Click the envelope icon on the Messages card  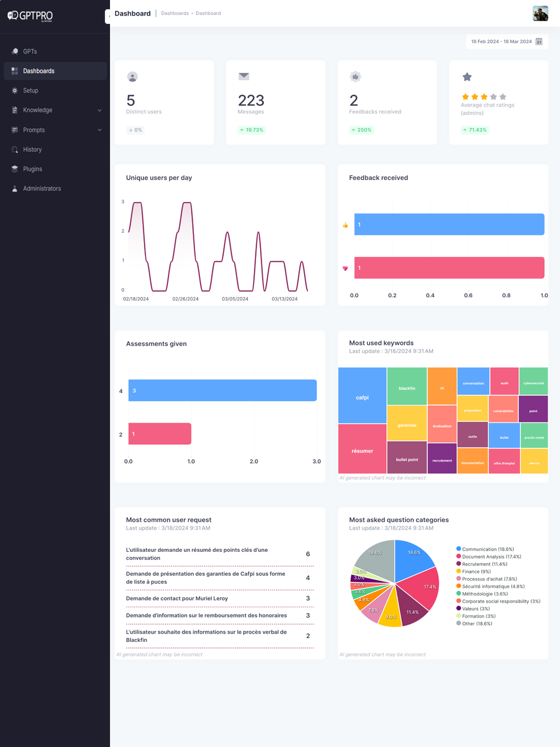point(243,77)
